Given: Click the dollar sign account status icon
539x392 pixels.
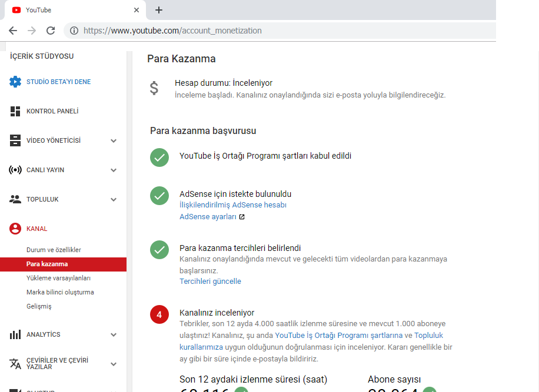Looking at the screenshot, I should pyautogui.click(x=154, y=88).
